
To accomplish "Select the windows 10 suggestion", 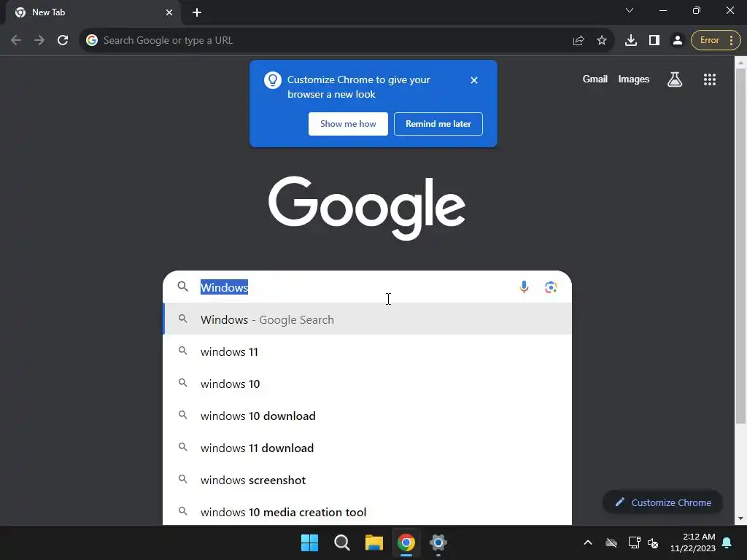I will pyautogui.click(x=368, y=384).
